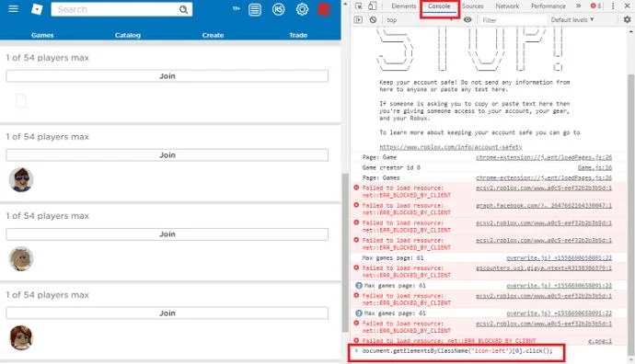
Task: Open the roblox.com account-safety link
Action: (451, 147)
